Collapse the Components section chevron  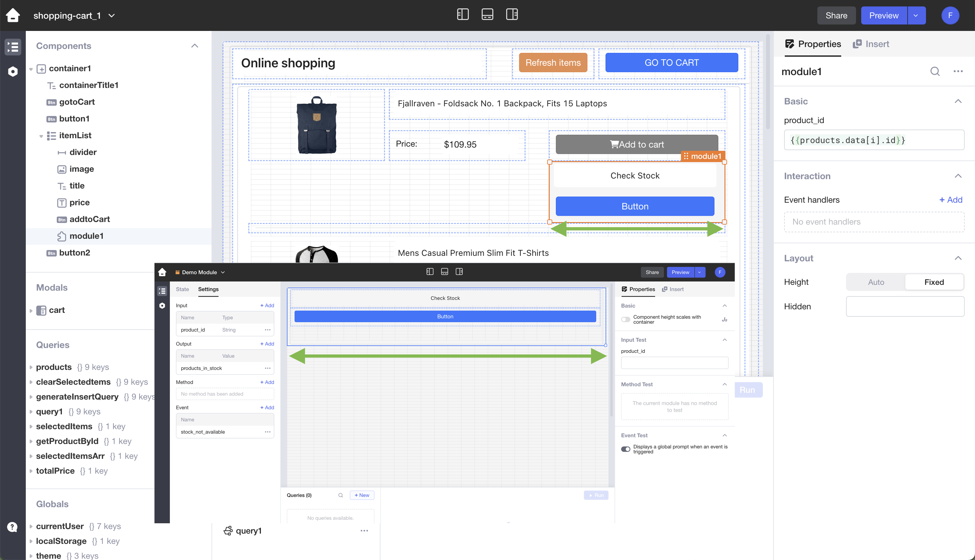pyautogui.click(x=195, y=46)
